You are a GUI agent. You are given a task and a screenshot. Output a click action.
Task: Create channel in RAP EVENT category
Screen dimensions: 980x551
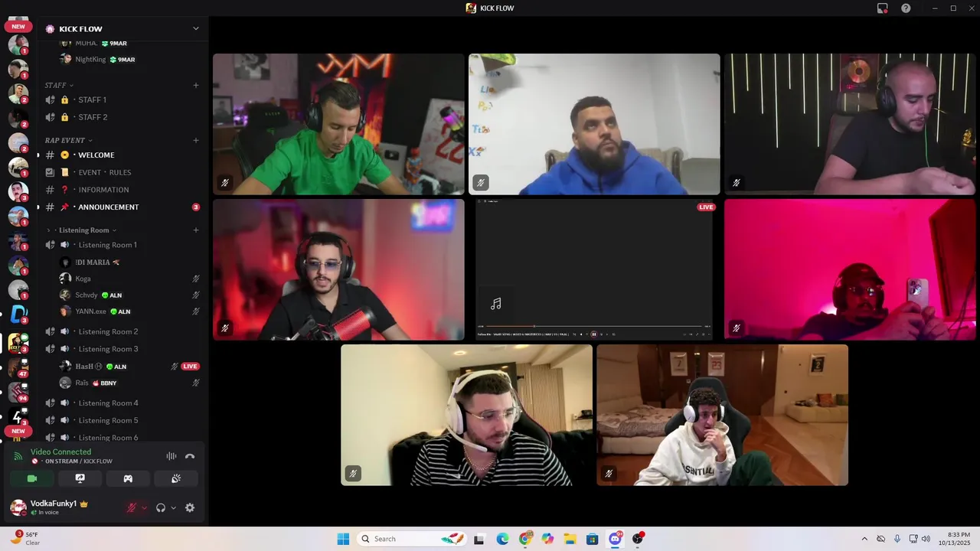(196, 140)
